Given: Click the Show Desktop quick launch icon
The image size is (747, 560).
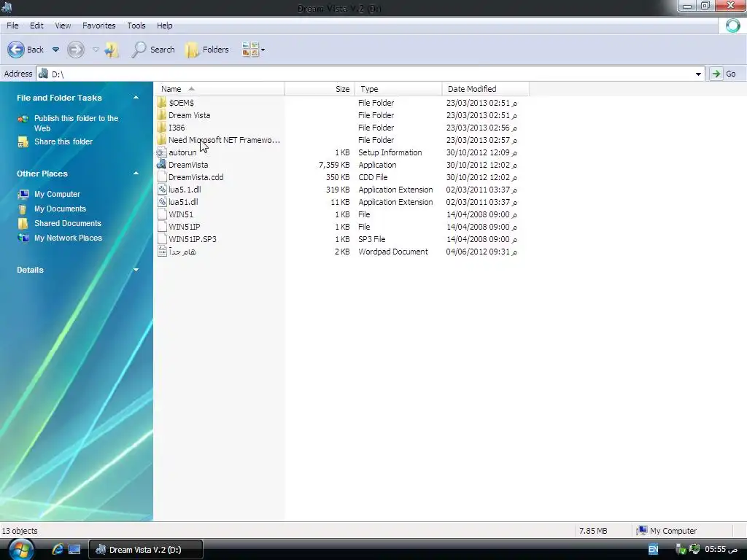Looking at the screenshot, I should click(74, 550).
